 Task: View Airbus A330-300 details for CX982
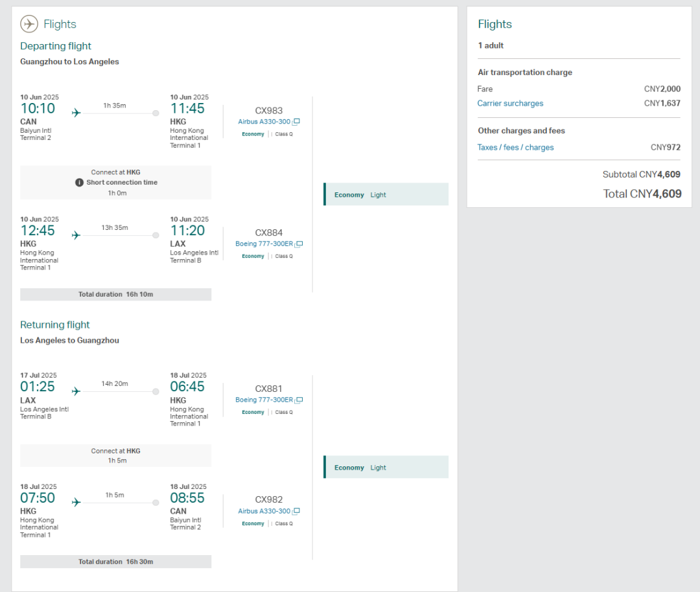click(x=264, y=512)
